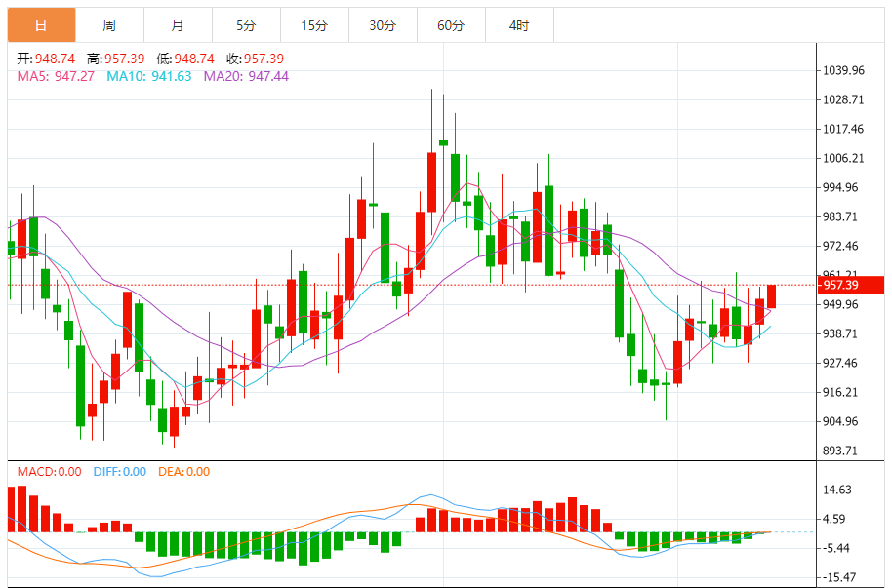Click the -15.47 MACD axis label
The image size is (892, 588).
[839, 577]
